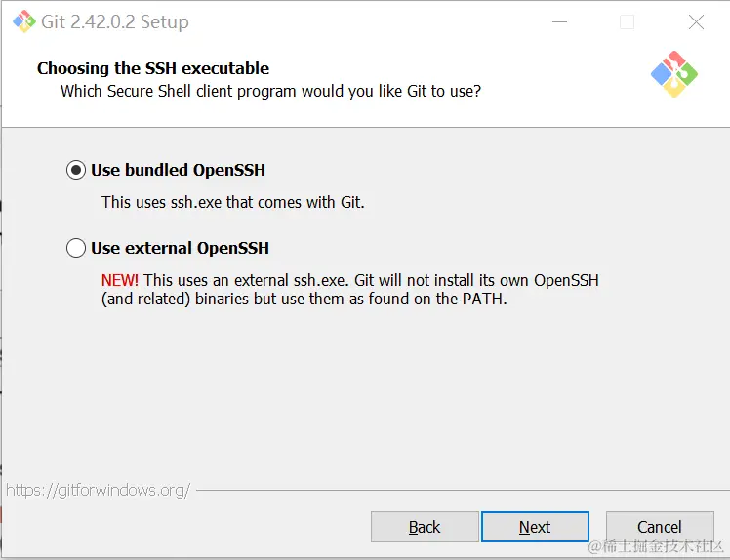
Task: Select the external OpenSSH radio circle
Action: 76,248
